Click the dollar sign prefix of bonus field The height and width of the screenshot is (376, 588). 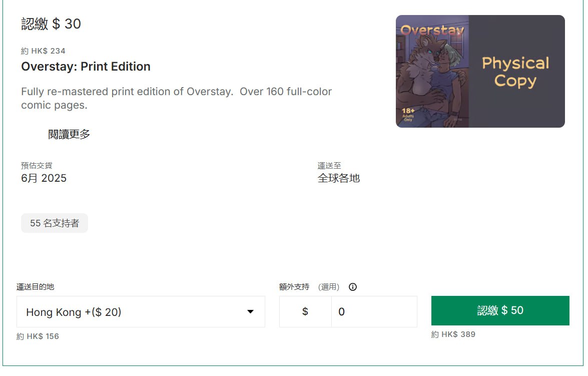305,312
